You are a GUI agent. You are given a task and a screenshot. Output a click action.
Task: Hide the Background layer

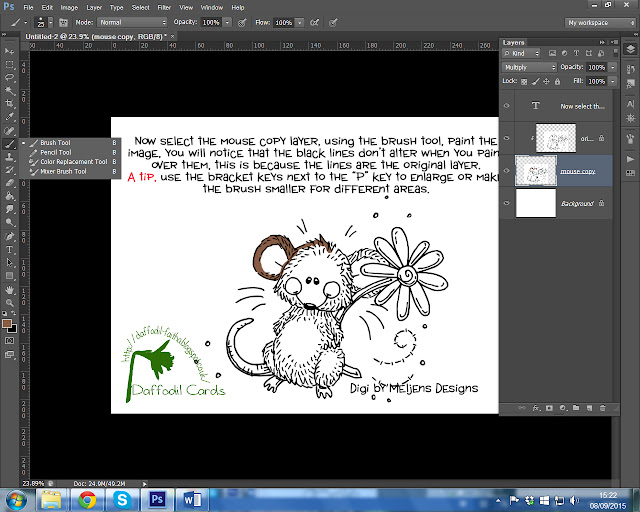(x=507, y=203)
